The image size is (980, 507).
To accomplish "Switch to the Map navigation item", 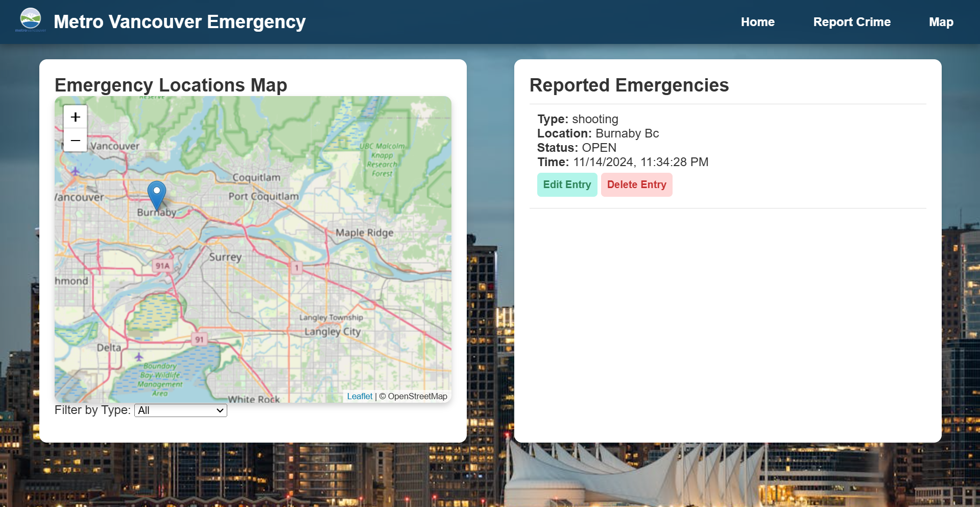I will point(941,21).
